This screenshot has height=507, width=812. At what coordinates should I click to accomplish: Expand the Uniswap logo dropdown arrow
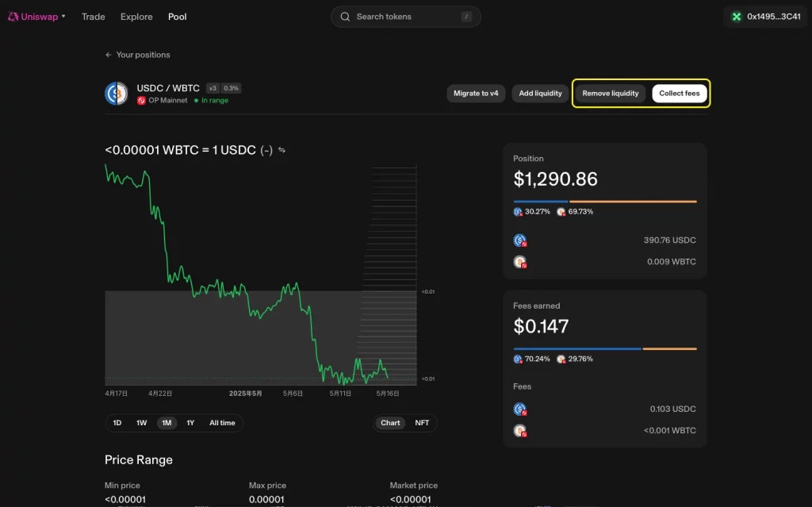[x=63, y=16]
